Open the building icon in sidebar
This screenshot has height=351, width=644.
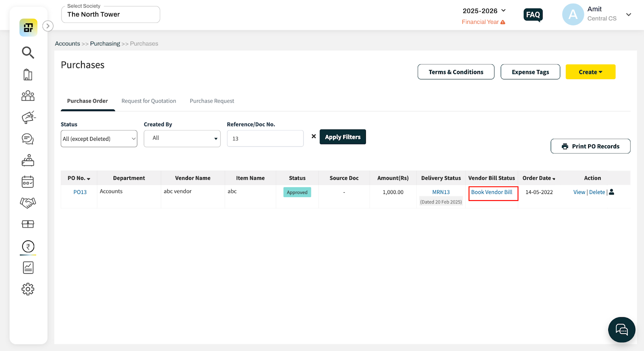click(x=28, y=74)
